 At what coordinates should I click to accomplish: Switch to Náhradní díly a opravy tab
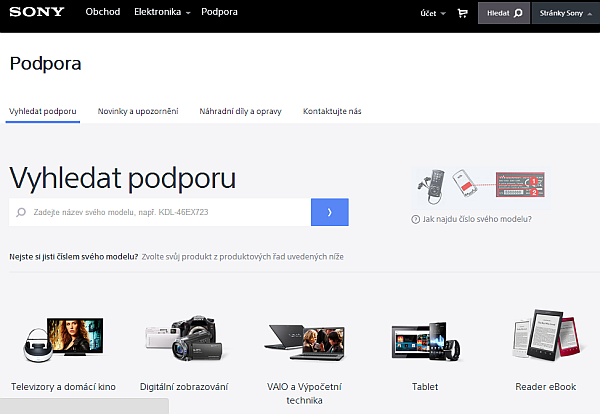click(240, 111)
